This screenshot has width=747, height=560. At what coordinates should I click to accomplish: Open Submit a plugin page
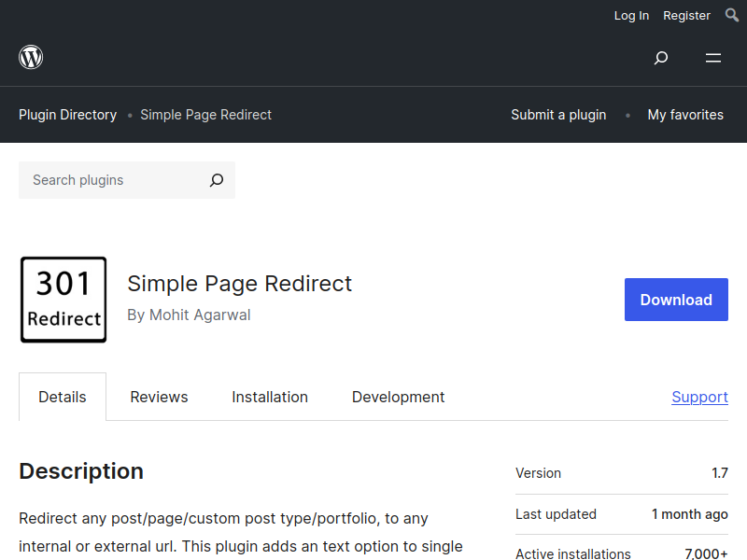point(558,115)
